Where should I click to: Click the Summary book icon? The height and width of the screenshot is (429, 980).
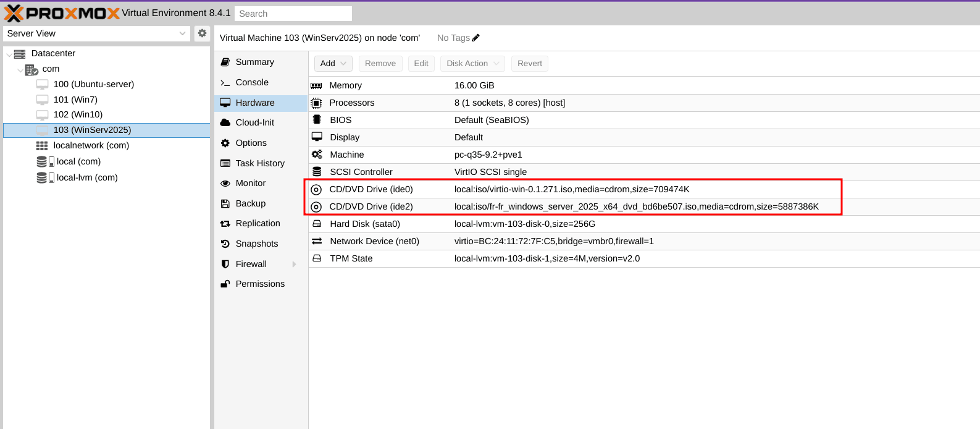pos(225,62)
